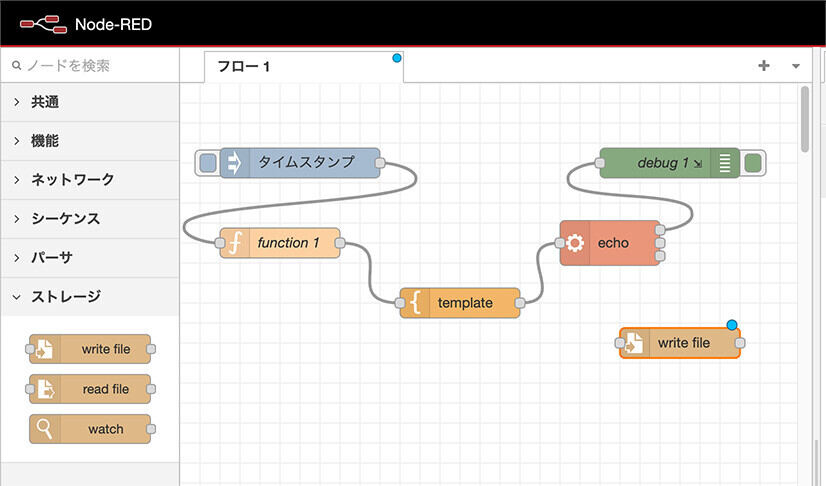Click the bottom output port of echo
826x486 pixels.
tap(660, 256)
